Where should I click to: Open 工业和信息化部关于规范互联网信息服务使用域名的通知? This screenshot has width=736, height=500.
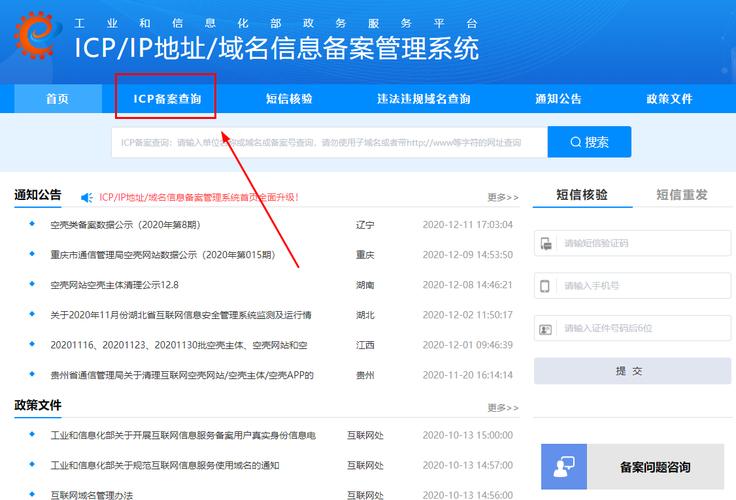[x=165, y=465]
